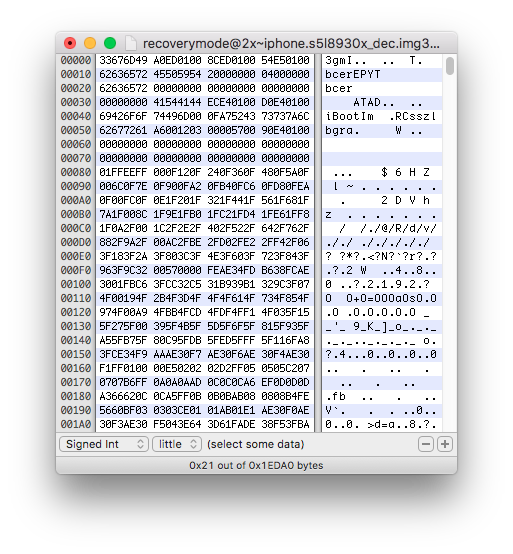This screenshot has width=513, height=554.
Task: Click the iBootIm ASCII text
Action: (x=349, y=116)
